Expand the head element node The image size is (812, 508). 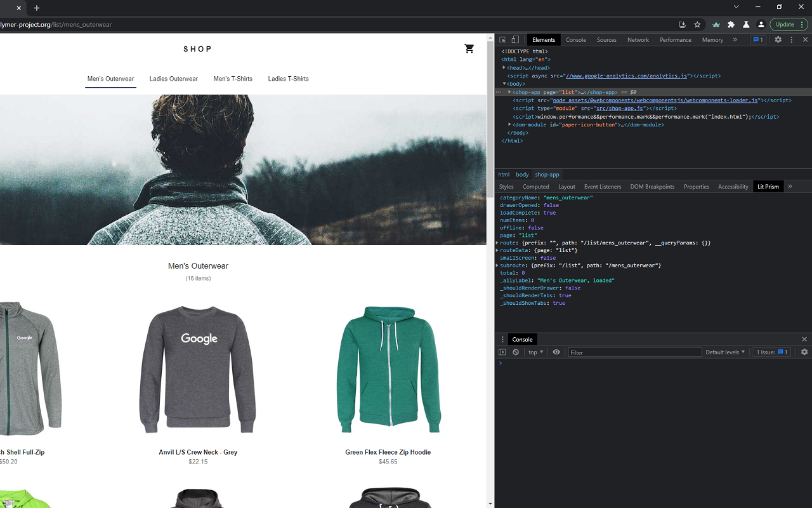point(504,67)
